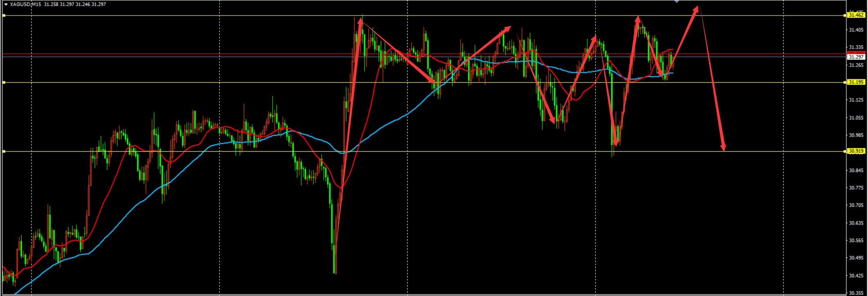Viewport: 868px width, 296px height.
Task: Click the 30.985 price scale value
Action: [856, 135]
